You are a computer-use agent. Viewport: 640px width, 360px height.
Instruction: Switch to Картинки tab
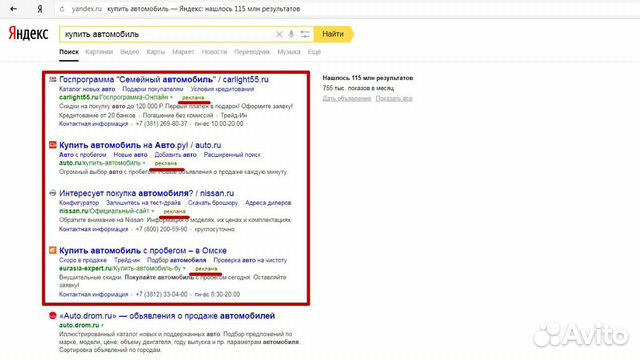(99, 52)
